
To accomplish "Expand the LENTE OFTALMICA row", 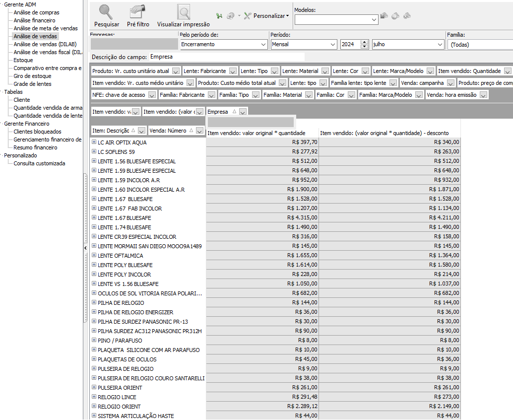I will (94, 255).
